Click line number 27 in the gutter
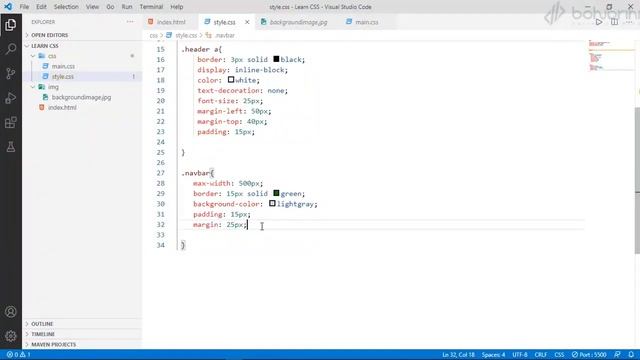 pyautogui.click(x=160, y=173)
